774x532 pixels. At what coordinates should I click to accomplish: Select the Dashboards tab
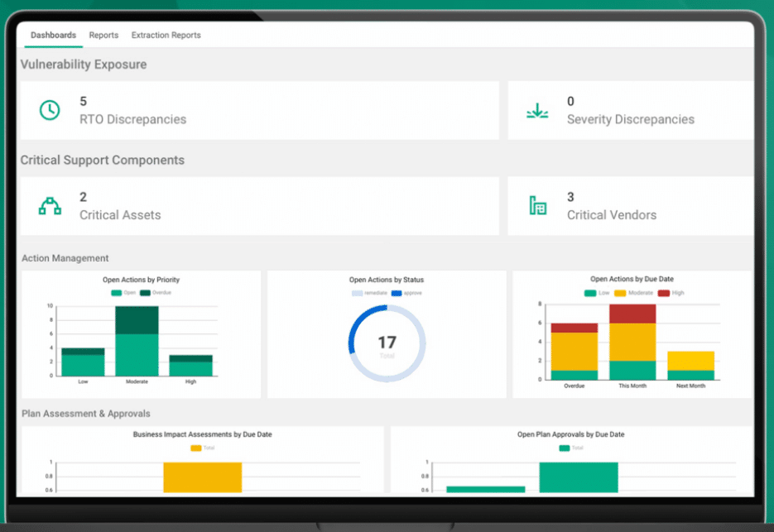(x=53, y=35)
